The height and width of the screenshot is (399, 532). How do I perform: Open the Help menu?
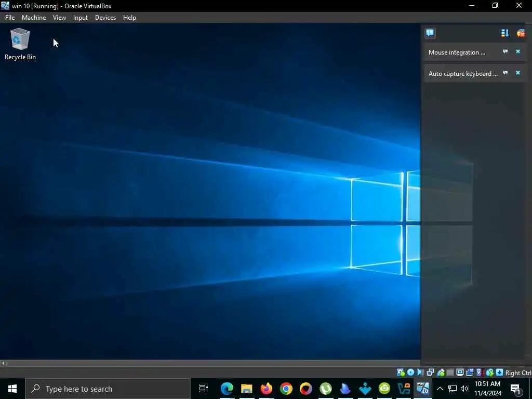click(x=129, y=18)
